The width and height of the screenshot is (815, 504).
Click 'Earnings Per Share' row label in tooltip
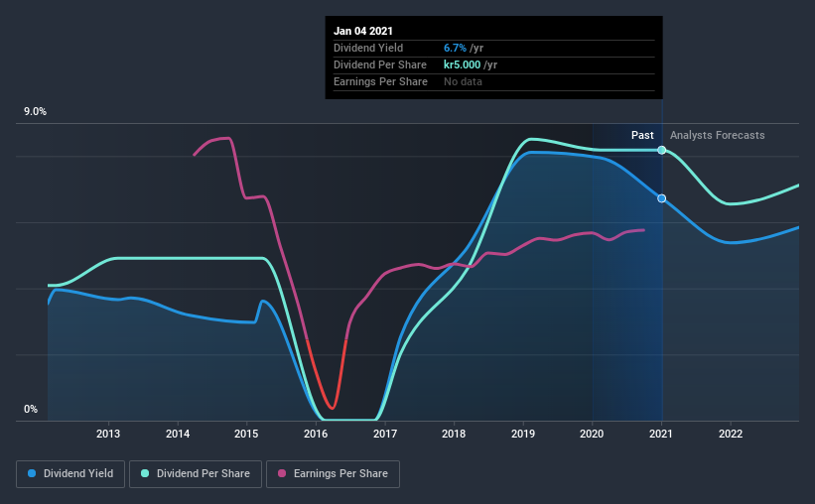pos(380,81)
